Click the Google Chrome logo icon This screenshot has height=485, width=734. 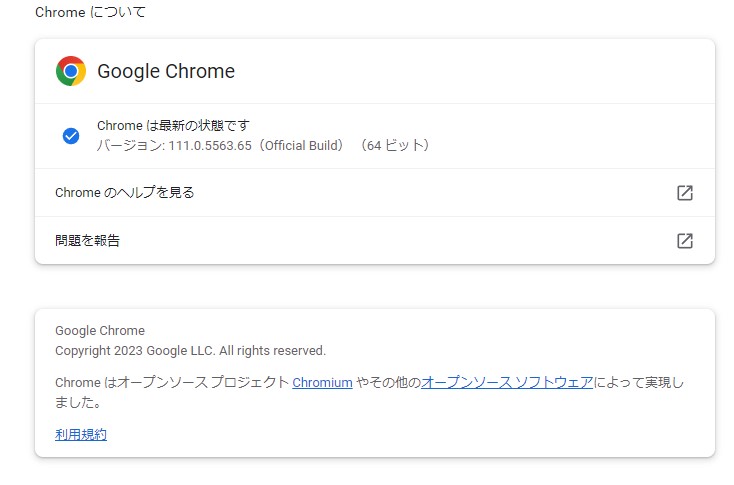70,71
